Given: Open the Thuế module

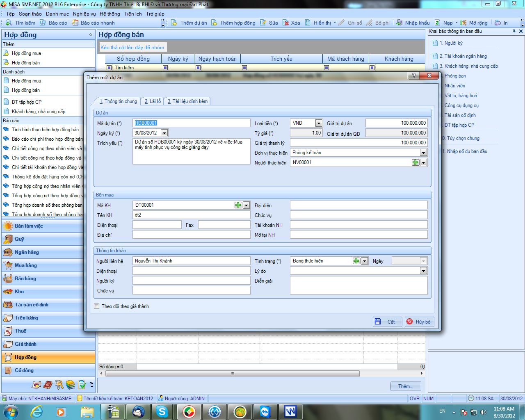Looking at the screenshot, I should (x=48, y=331).
